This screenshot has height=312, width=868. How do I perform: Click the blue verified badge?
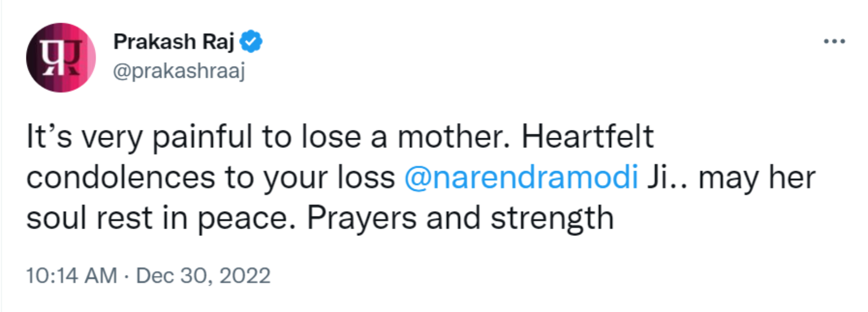point(251,42)
